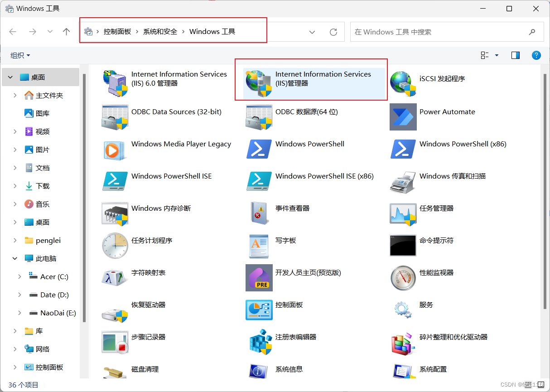Select the 命令提示符 icon
The height and width of the screenshot is (392, 550).
(x=403, y=245)
